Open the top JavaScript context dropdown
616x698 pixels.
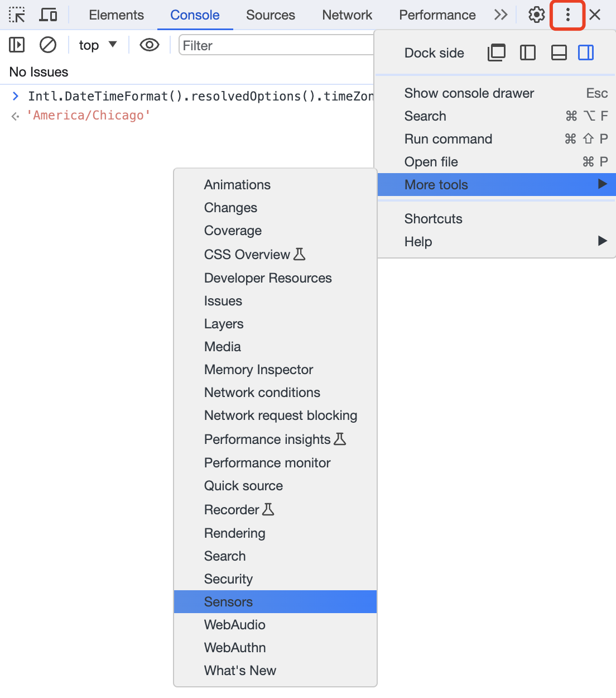[98, 45]
